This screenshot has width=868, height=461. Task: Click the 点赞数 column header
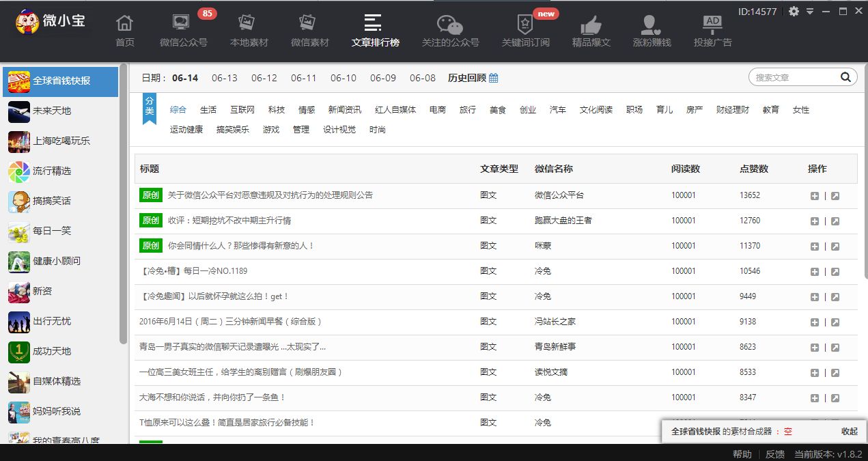tap(754, 169)
